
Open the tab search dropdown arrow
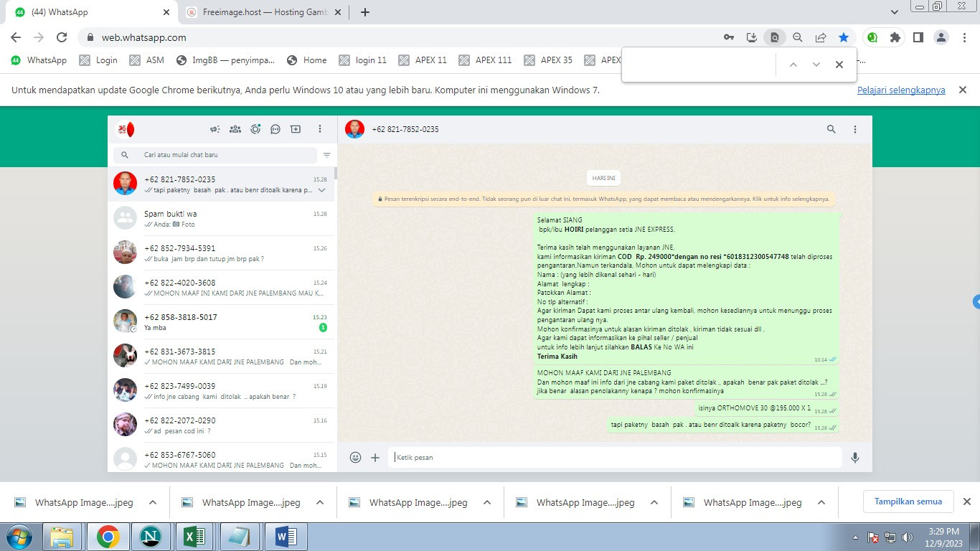[x=895, y=12]
